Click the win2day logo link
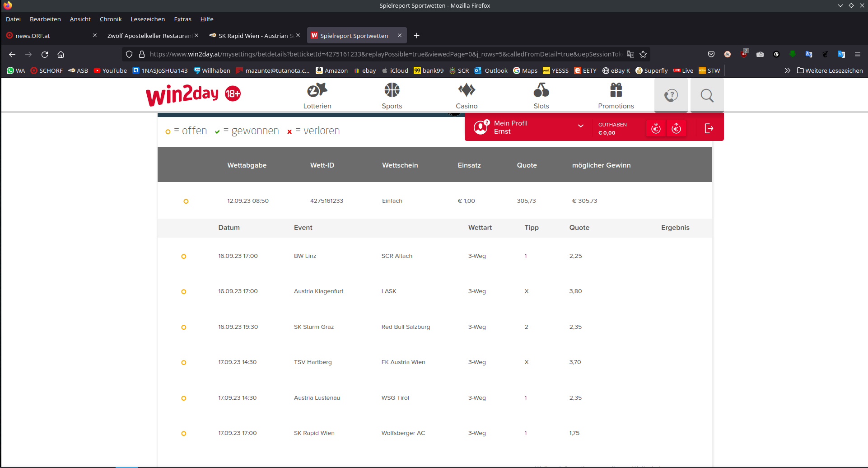This screenshot has width=868, height=468. pos(193,94)
